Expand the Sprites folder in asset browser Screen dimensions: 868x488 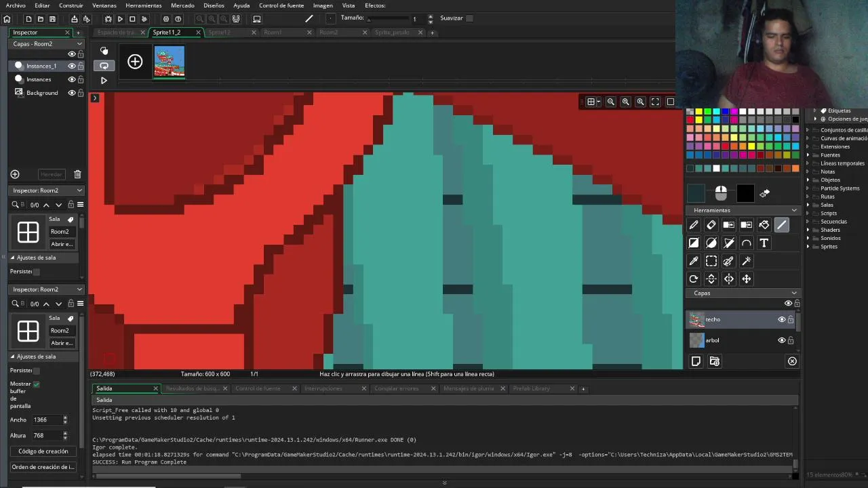(x=808, y=247)
